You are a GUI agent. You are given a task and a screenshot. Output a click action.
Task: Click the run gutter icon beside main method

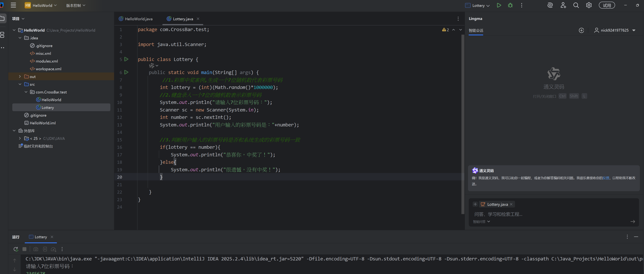point(126,72)
